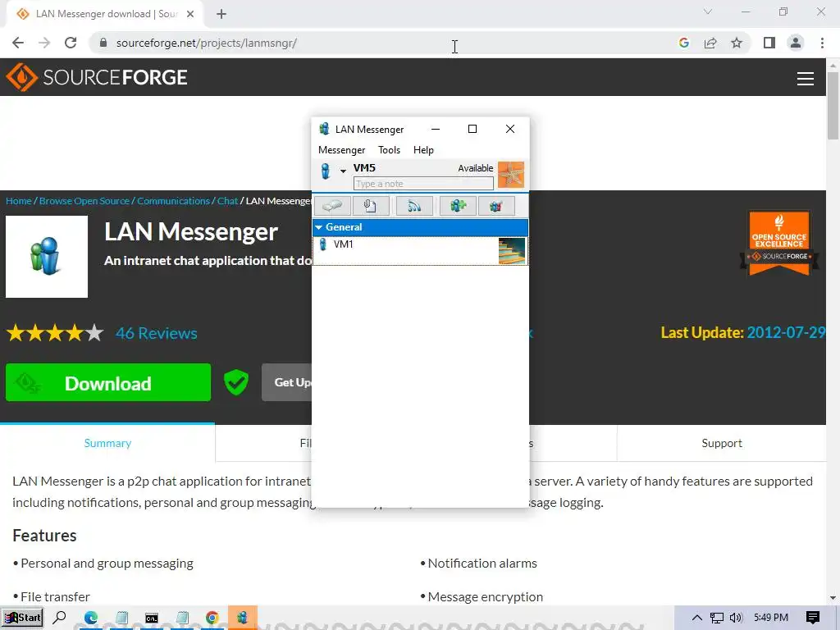This screenshot has width=840, height=630.
Task: Click the page vertical scrollbar thumb
Action: pos(833,106)
